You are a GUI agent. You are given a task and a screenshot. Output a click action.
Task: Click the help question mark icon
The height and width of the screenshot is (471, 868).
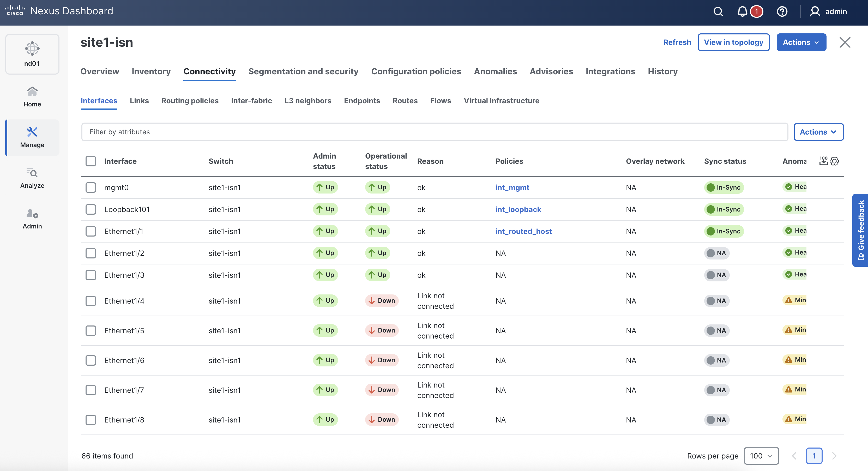tap(782, 11)
